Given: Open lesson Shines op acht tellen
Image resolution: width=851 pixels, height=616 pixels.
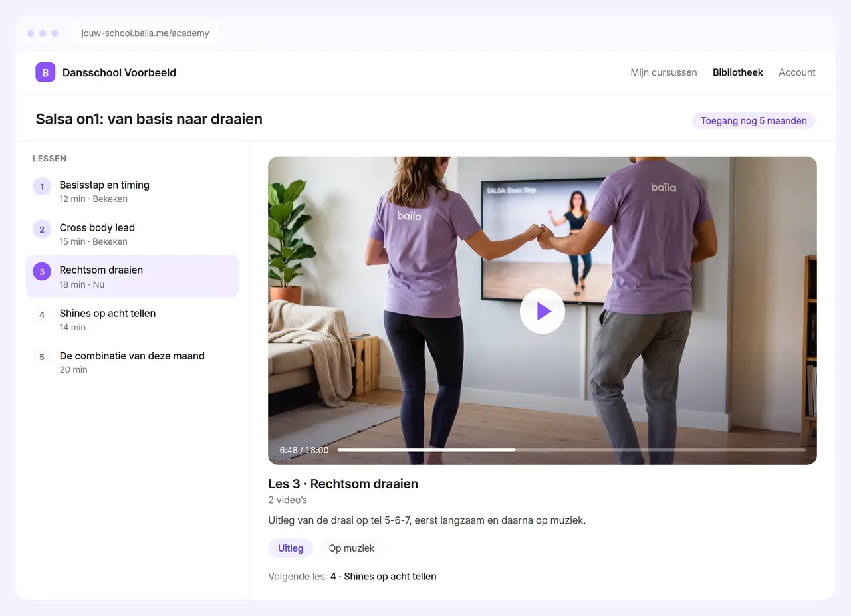Looking at the screenshot, I should (132, 320).
